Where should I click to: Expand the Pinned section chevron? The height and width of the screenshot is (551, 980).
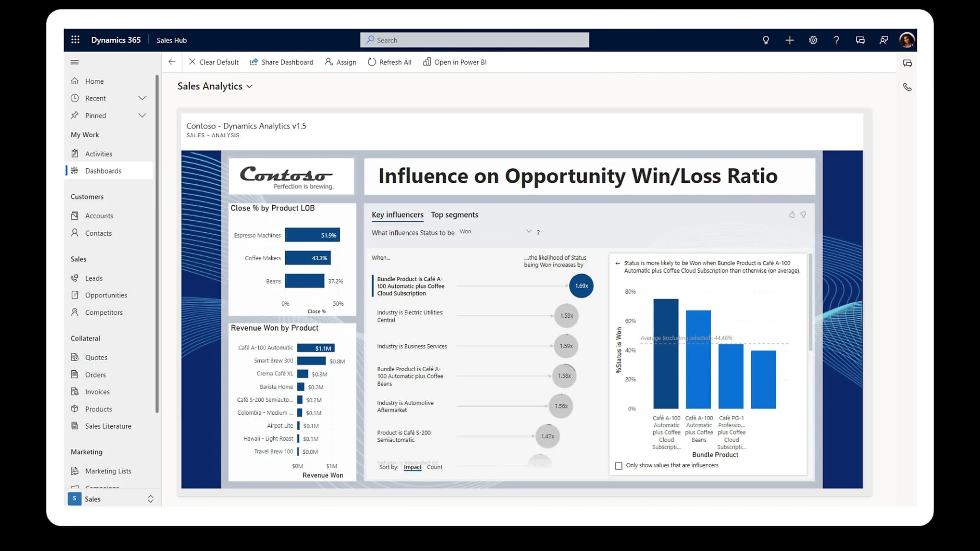142,115
